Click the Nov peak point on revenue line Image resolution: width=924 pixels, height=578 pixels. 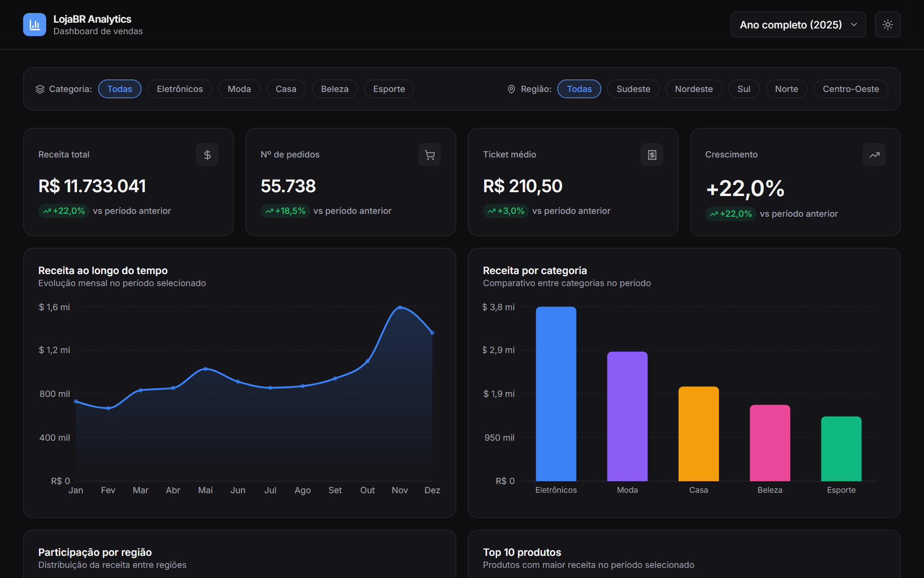click(x=400, y=307)
